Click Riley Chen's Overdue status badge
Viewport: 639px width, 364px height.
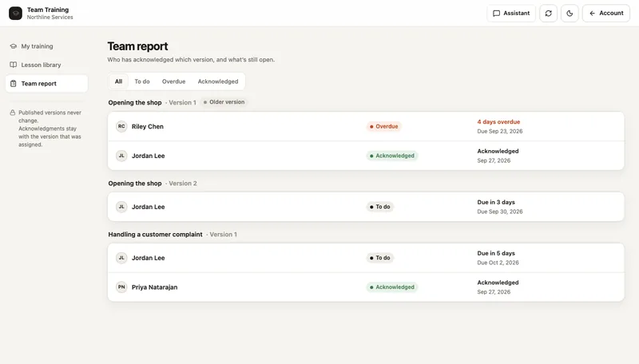click(x=383, y=127)
